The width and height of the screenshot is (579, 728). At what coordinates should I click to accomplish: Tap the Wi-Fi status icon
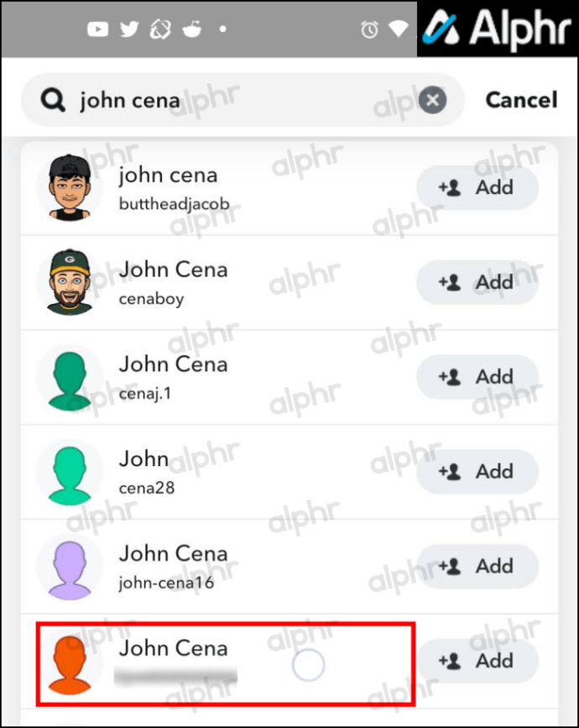click(x=398, y=29)
